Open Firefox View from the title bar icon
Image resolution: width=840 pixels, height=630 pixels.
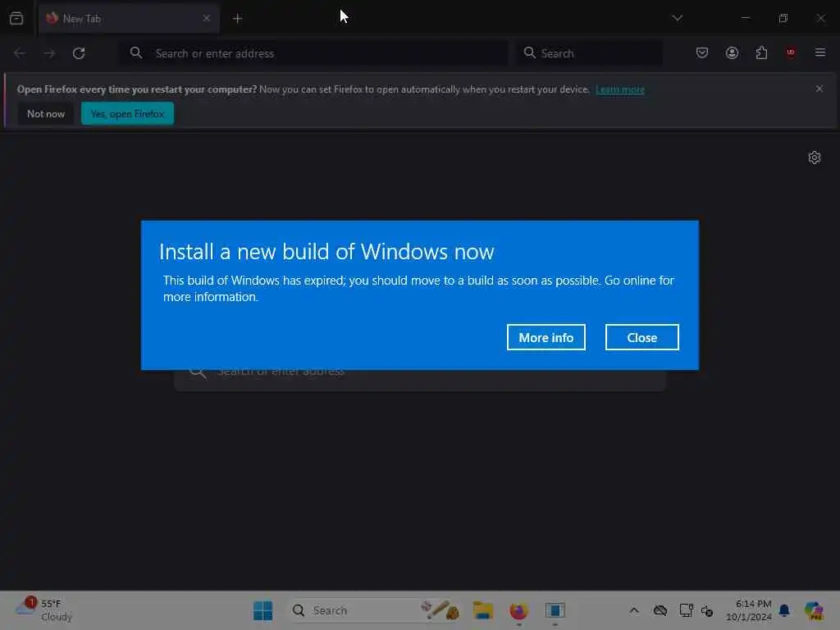pos(16,18)
